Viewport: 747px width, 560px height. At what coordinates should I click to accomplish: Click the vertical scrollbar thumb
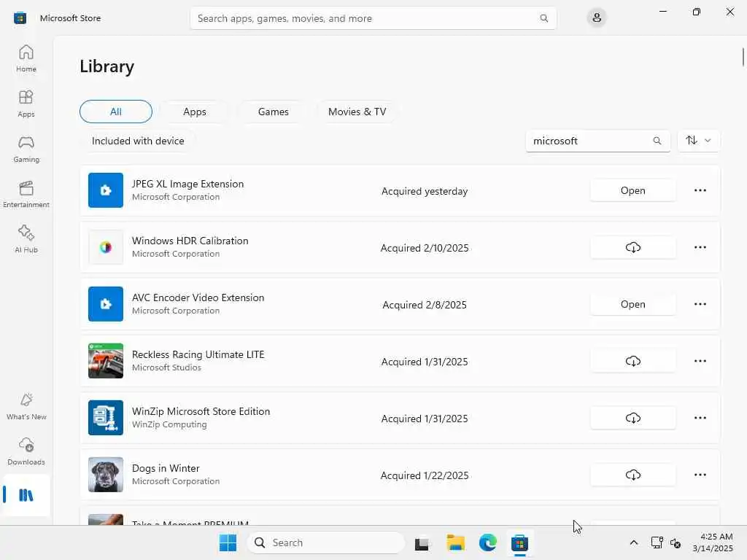[x=743, y=57]
